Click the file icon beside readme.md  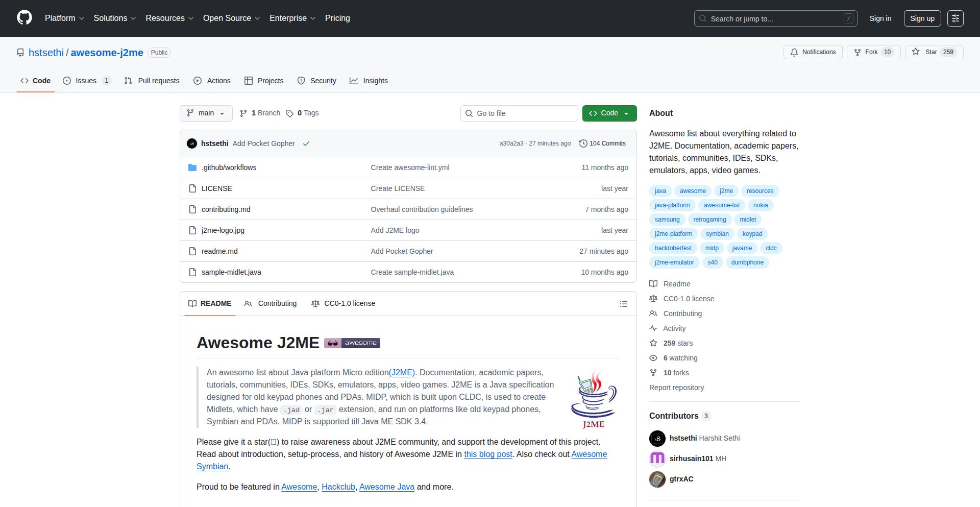click(192, 251)
